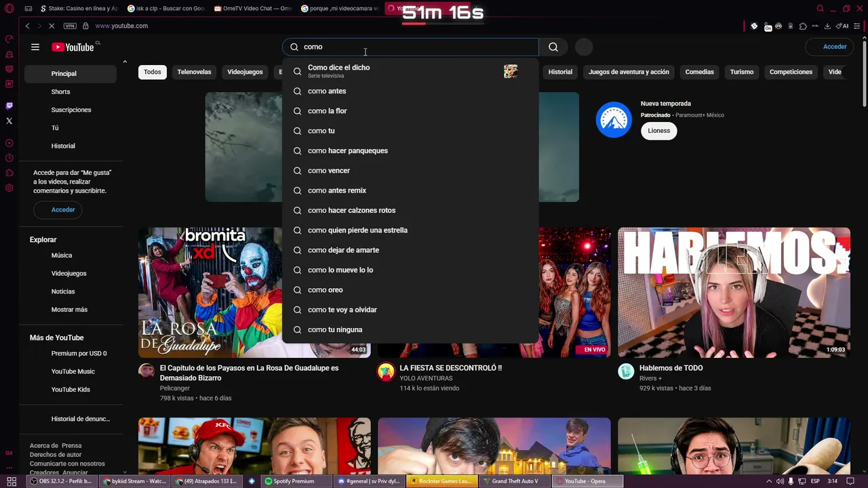Viewport: 868px width, 488px height.
Task: Open the browser downloads icon
Action: (827, 26)
